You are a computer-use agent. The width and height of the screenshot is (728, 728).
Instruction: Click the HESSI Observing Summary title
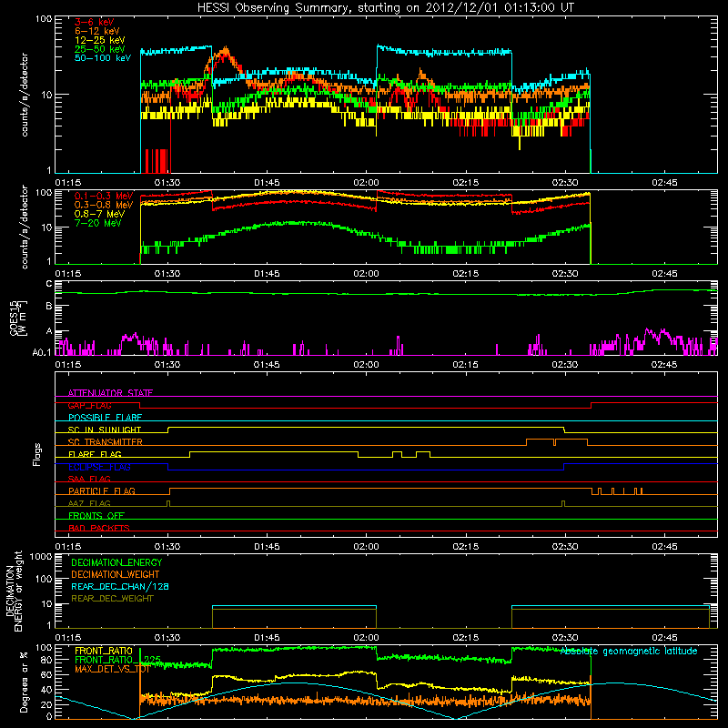[385, 8]
